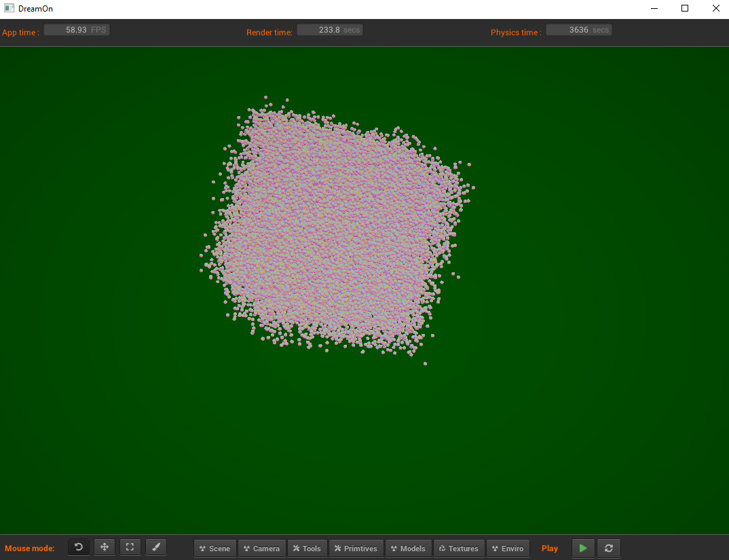Open the Mouse mode options
The width and height of the screenshot is (729, 560).
(30, 548)
